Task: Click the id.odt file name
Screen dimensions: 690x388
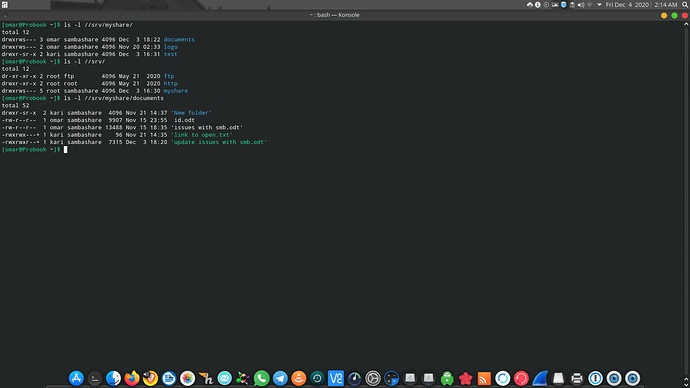Action: coord(184,120)
